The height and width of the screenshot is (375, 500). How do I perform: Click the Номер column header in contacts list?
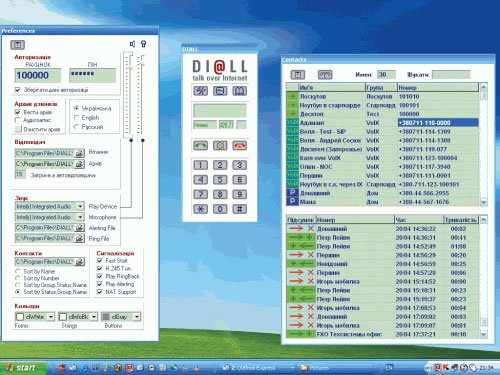[438, 88]
